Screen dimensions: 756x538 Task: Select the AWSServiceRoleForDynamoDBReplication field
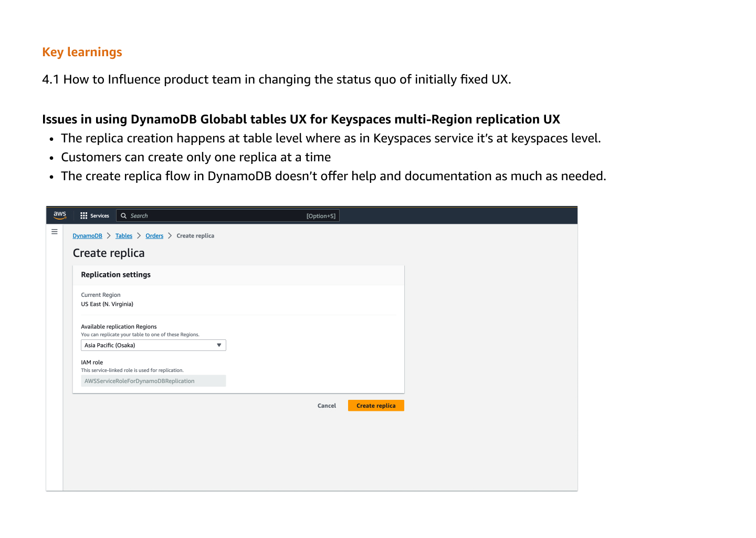153,380
